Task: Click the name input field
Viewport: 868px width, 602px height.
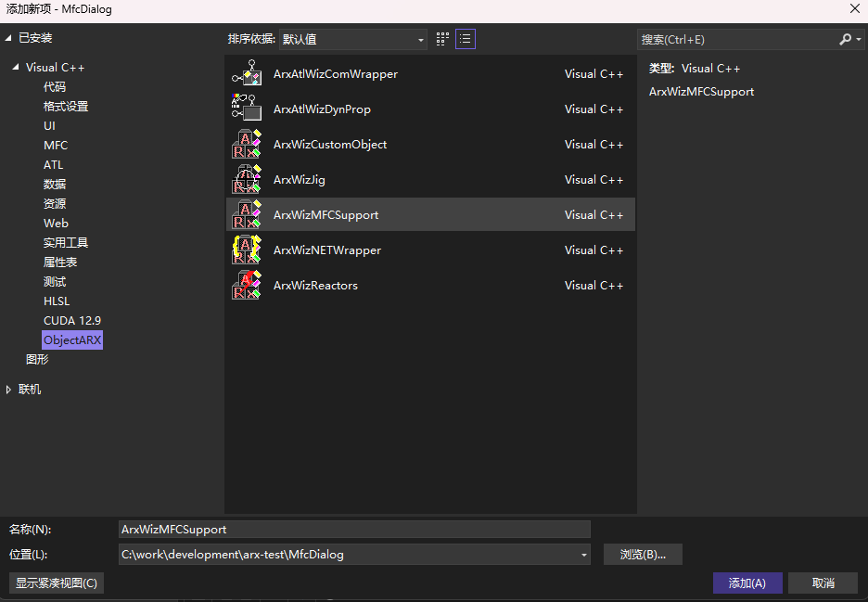Action: click(354, 530)
